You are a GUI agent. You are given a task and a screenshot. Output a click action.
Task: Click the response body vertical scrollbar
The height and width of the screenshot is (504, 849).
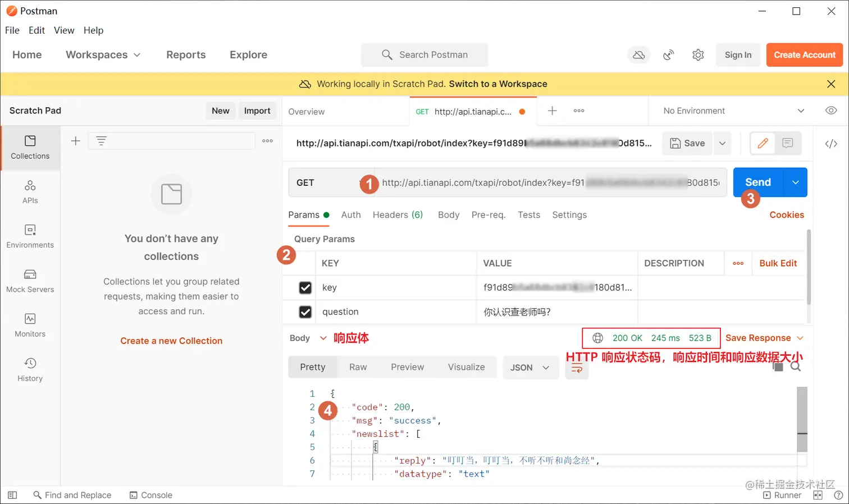point(802,419)
